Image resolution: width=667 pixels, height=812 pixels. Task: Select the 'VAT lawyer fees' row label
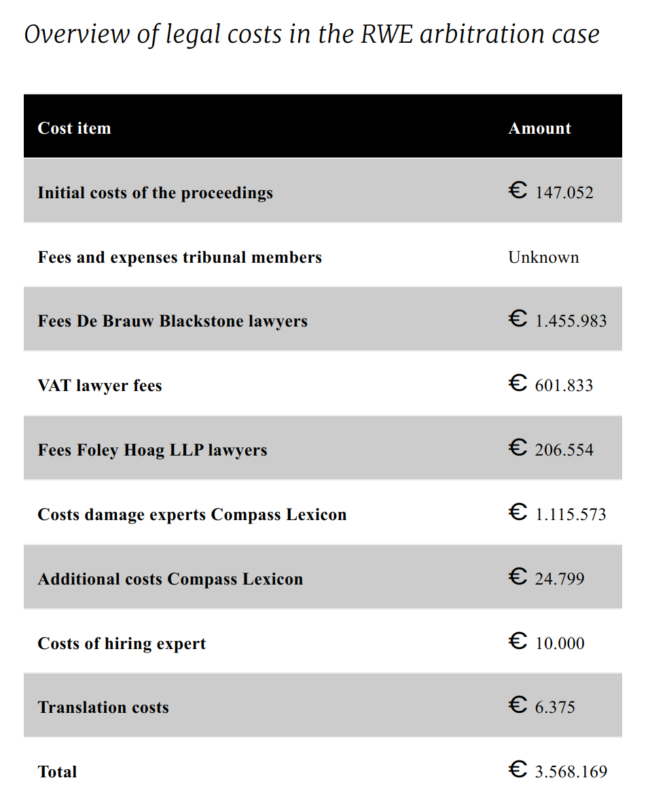click(99, 386)
